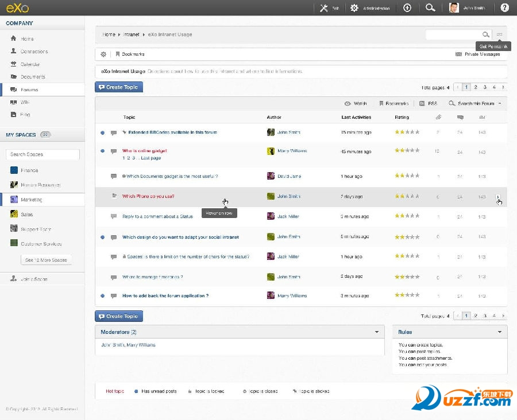Image resolution: width=517 pixels, height=420 pixels.
Task: Open author David Jame's profile
Action: point(289,176)
